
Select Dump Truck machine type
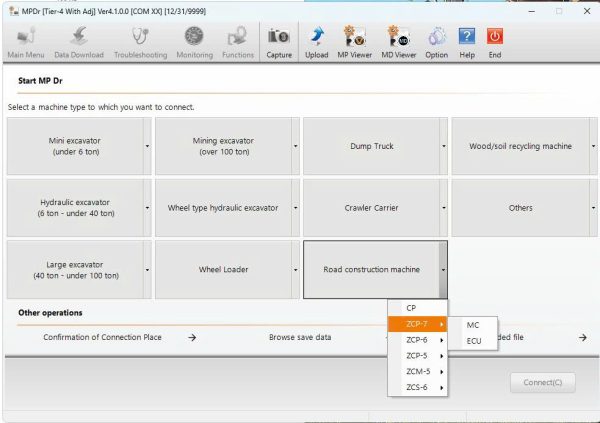click(372, 146)
